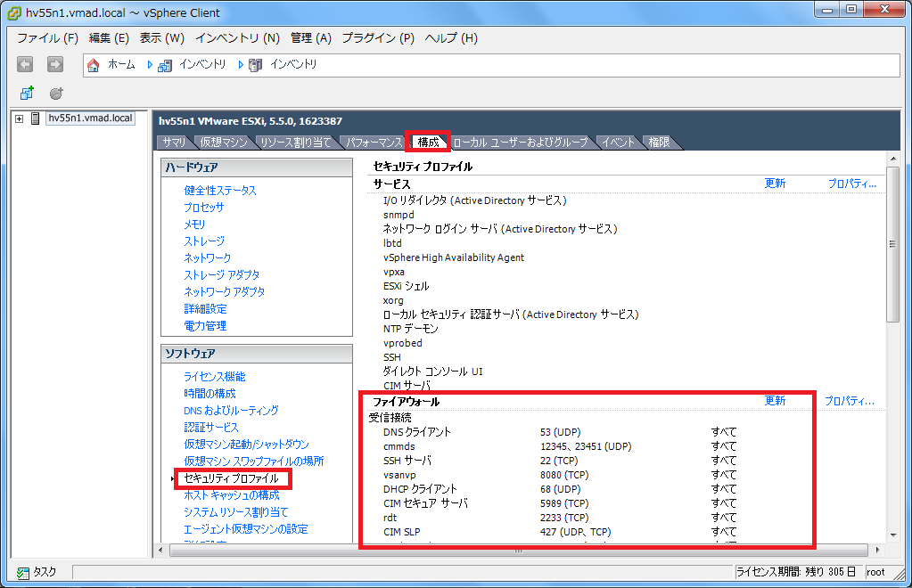
Task: Open the ネットワーク アダプタ link
Action: [x=224, y=291]
